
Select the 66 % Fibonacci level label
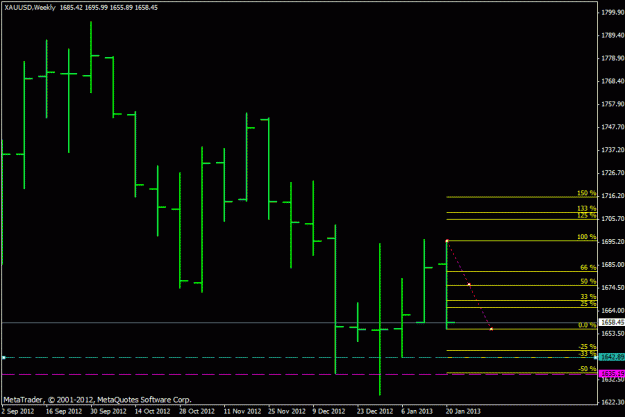point(588,268)
